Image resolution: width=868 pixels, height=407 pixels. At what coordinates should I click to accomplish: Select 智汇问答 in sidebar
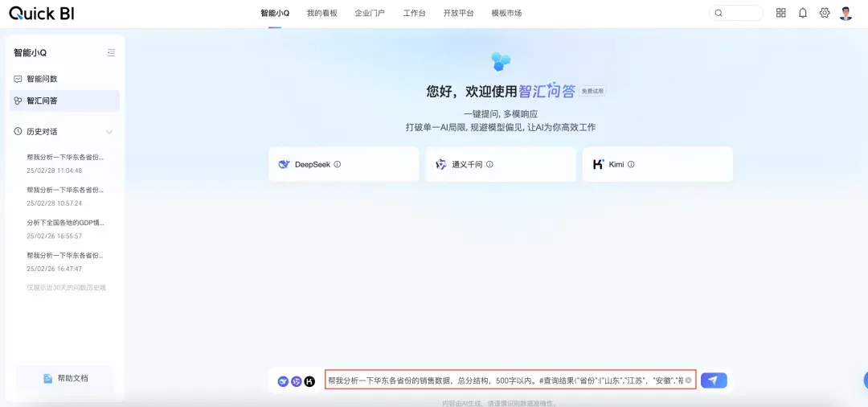pyautogui.click(x=64, y=101)
